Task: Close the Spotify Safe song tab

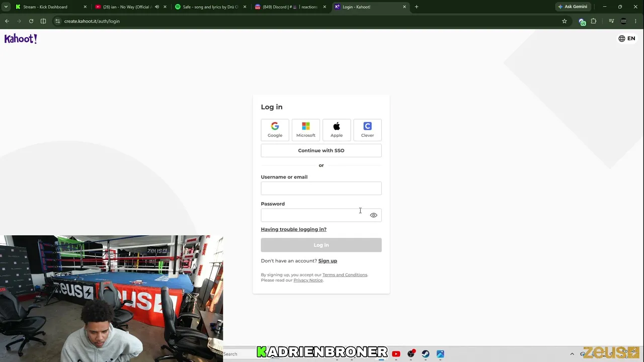Action: pyautogui.click(x=245, y=7)
